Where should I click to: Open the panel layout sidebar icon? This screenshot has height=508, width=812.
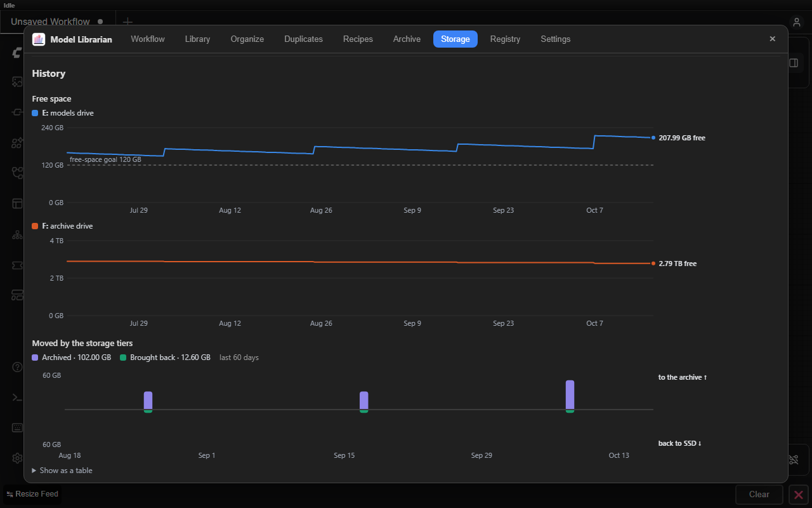coord(17,204)
